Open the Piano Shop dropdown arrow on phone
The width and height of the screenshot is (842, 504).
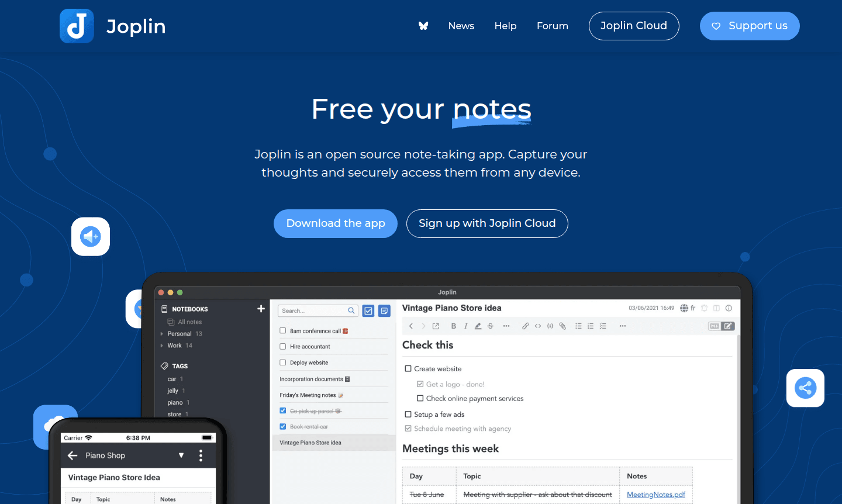coord(181,455)
